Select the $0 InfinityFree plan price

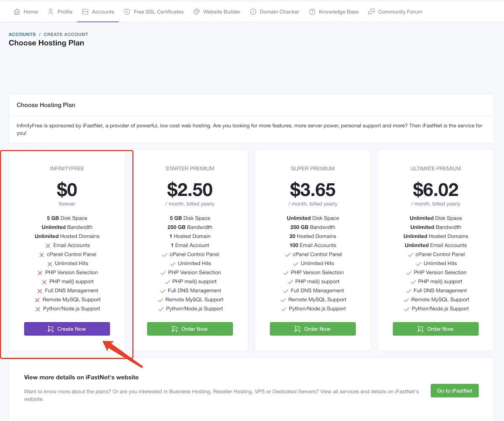click(x=67, y=190)
